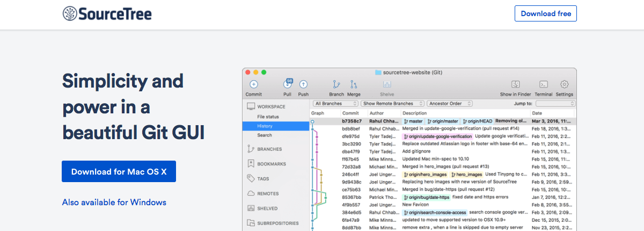Click the Merge toolbar icon
The image size is (644, 231).
click(x=354, y=84)
